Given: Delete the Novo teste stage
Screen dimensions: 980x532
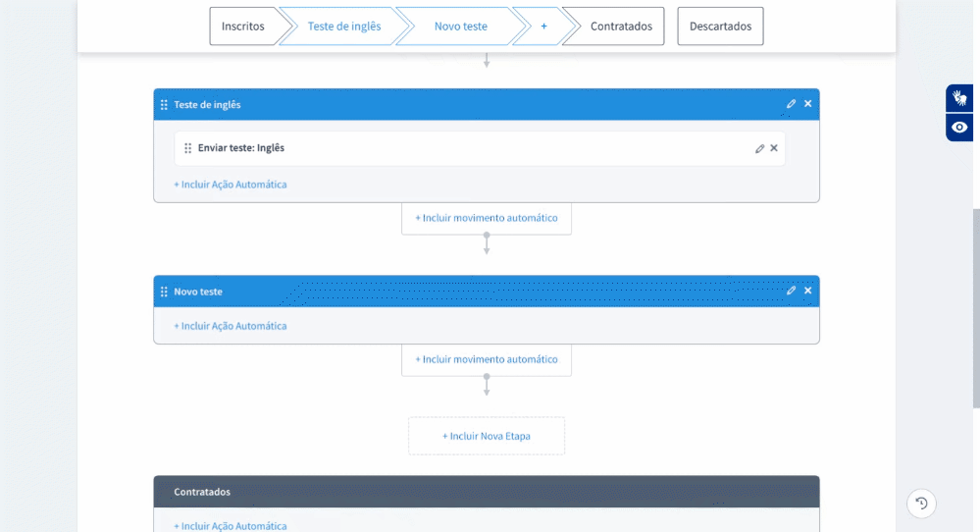Looking at the screenshot, I should [x=808, y=291].
